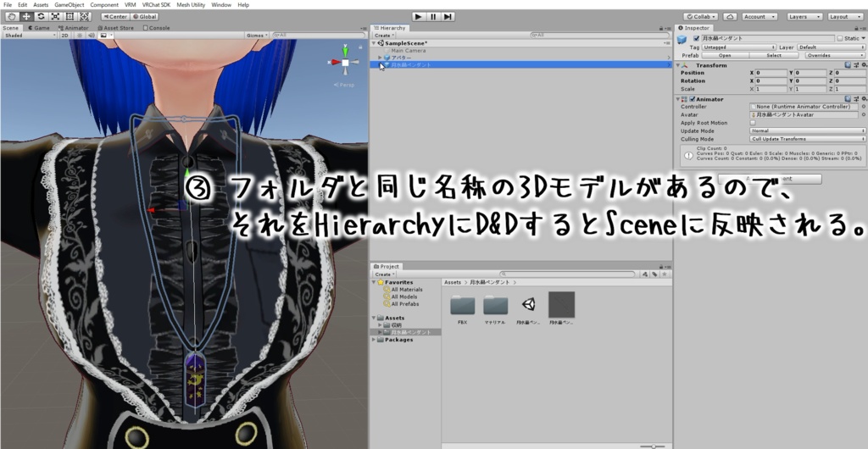Select the Scale tool in the toolbar
Viewport: 868px width, 449px height.
tap(55, 17)
